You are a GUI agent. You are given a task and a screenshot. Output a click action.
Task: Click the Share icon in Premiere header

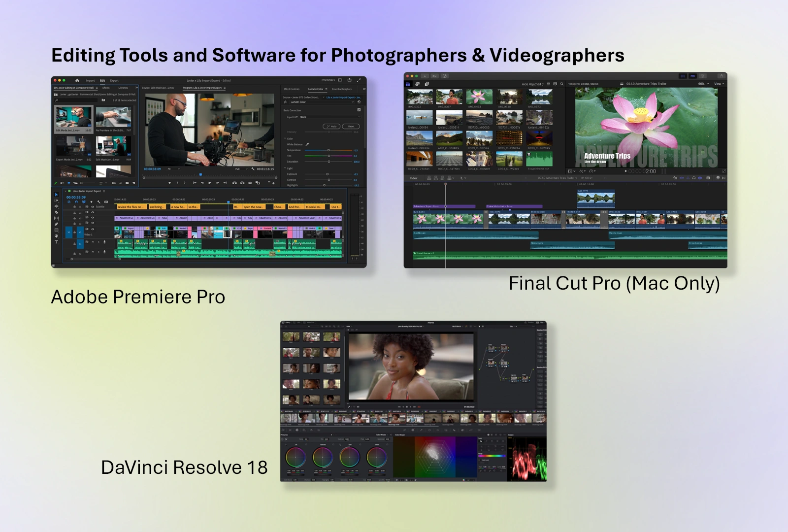pyautogui.click(x=349, y=80)
